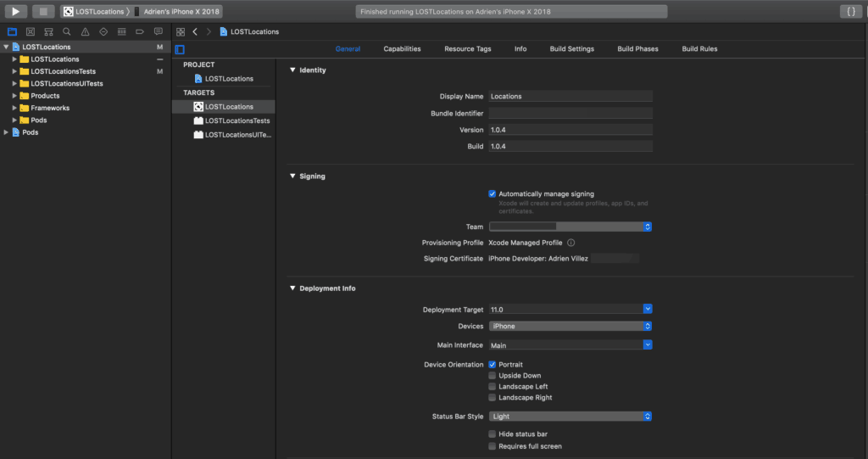
Task: Open the Capabilities tab
Action: pos(402,48)
